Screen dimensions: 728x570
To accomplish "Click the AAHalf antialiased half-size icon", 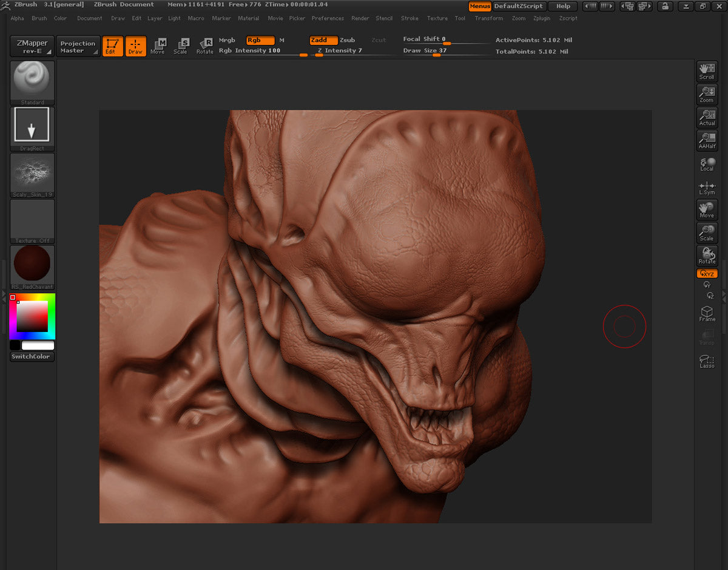I will tap(707, 140).
